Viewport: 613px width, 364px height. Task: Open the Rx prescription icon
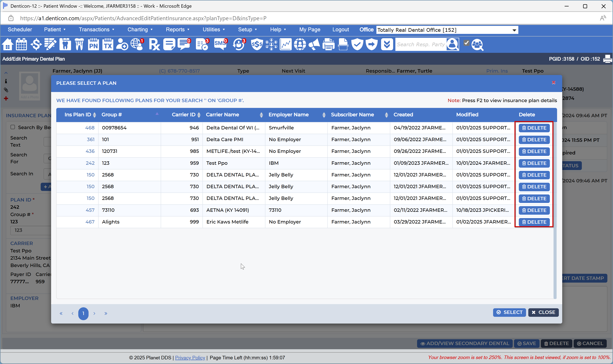(x=154, y=44)
